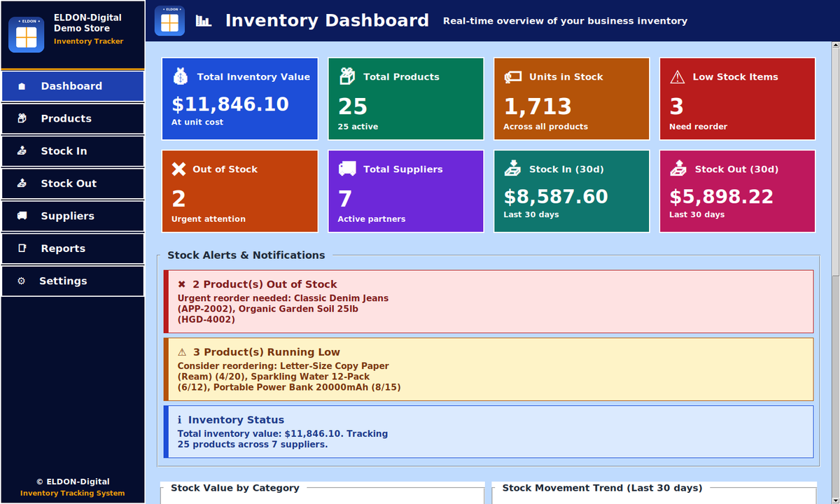Image resolution: width=840 pixels, height=504 pixels.
Task: Click the Products gift box sidebar icon
Action: click(x=22, y=118)
